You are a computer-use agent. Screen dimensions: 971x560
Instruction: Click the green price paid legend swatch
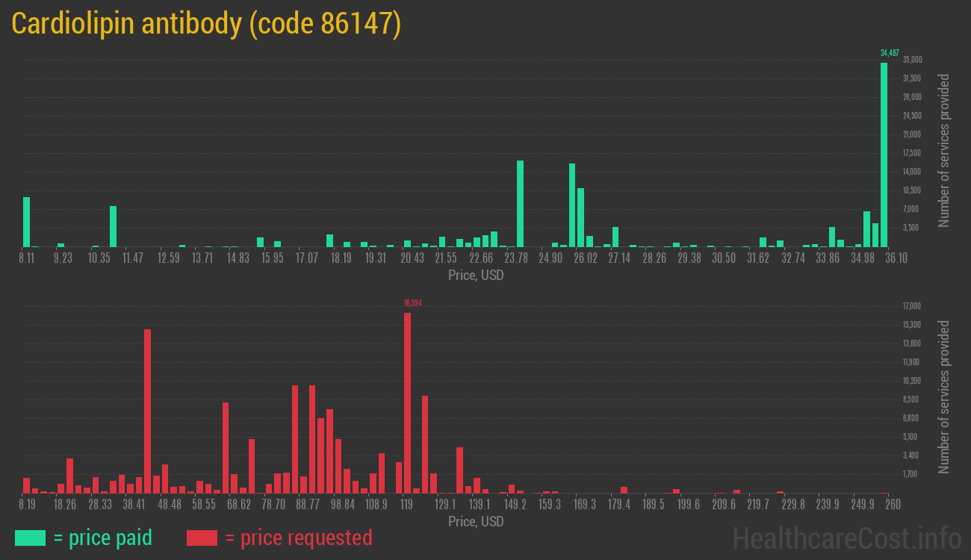click(x=30, y=538)
